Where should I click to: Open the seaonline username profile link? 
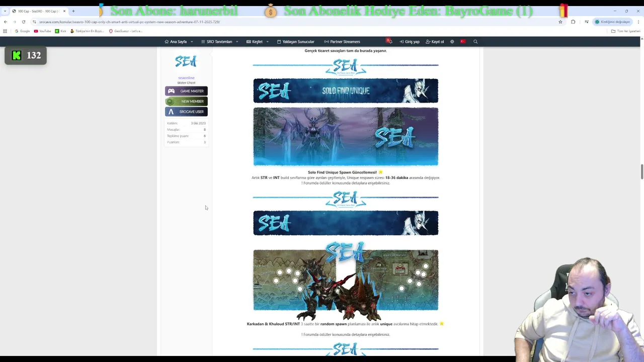tap(186, 78)
